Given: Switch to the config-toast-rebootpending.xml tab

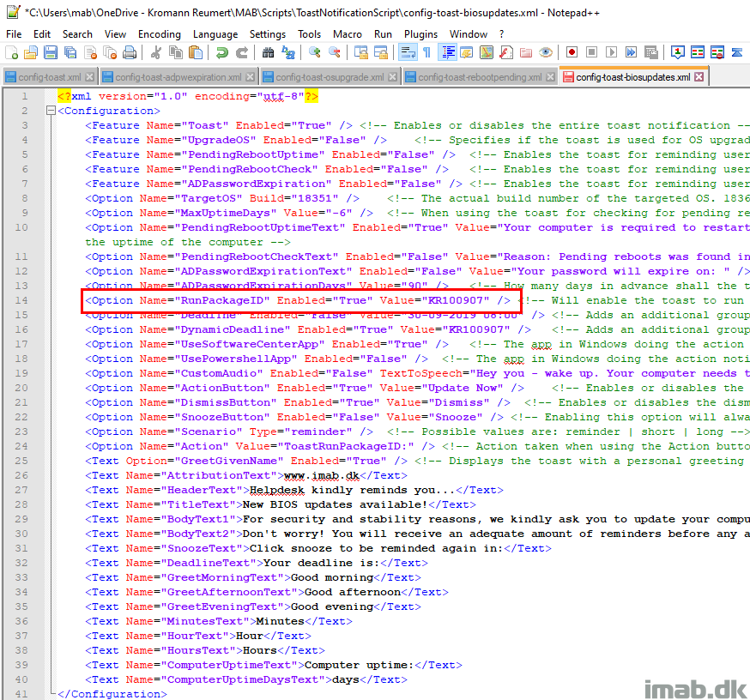Looking at the screenshot, I should click(x=480, y=77).
